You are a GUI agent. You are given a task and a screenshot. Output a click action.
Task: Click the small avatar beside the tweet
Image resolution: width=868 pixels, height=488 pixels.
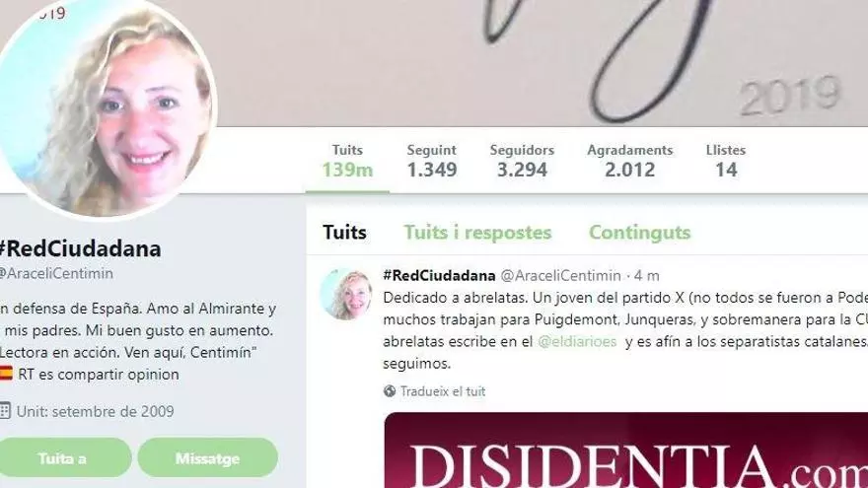coord(346,295)
